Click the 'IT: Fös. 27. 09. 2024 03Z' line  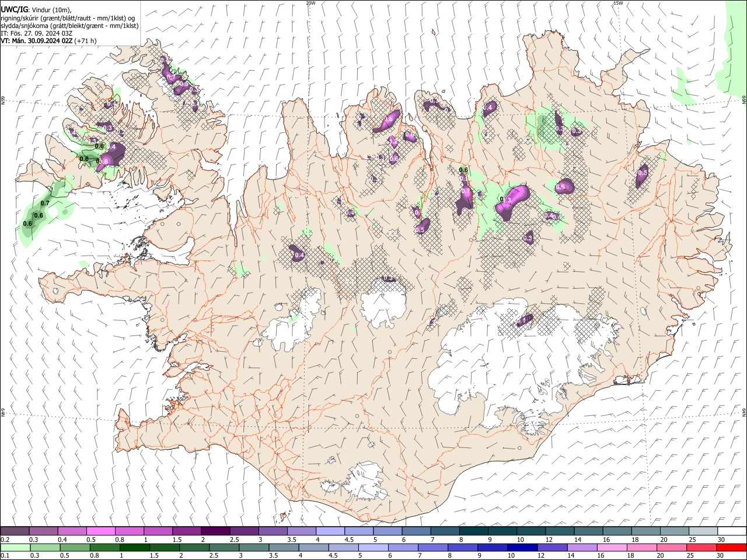pos(37,33)
